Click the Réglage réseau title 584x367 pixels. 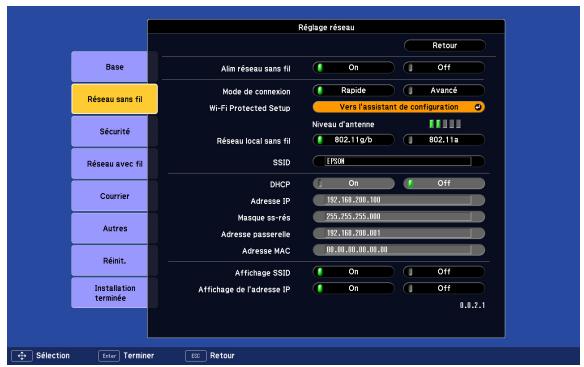pos(326,27)
